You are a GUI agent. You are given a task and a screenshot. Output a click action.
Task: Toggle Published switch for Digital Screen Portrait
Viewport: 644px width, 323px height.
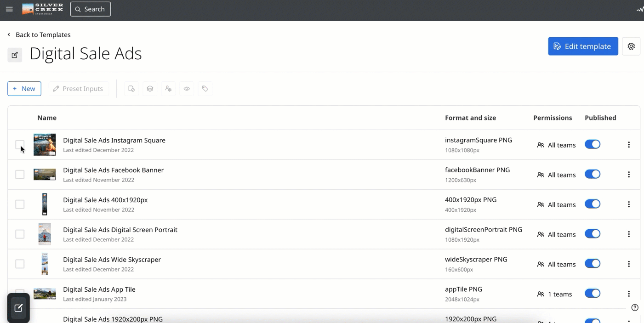click(593, 234)
